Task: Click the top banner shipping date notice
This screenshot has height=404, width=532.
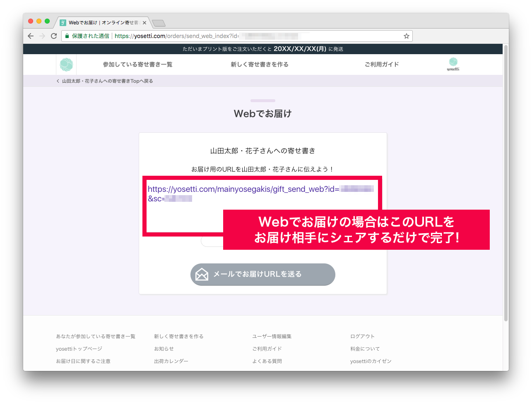Action: coord(263,49)
